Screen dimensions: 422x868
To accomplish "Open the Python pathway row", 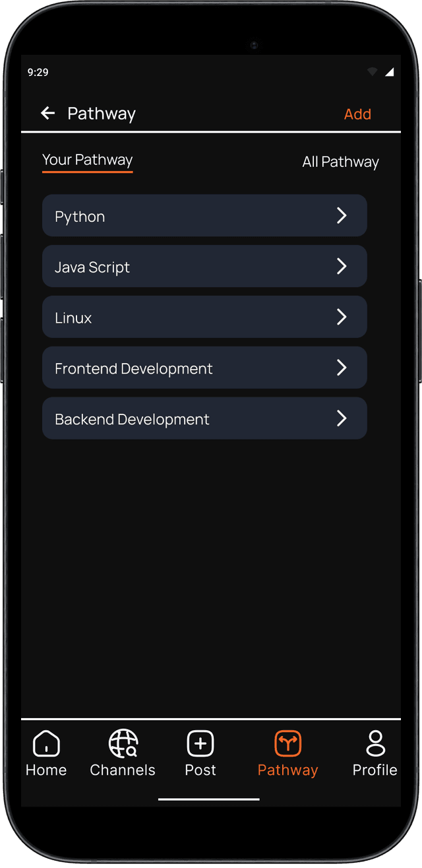I will (x=204, y=215).
